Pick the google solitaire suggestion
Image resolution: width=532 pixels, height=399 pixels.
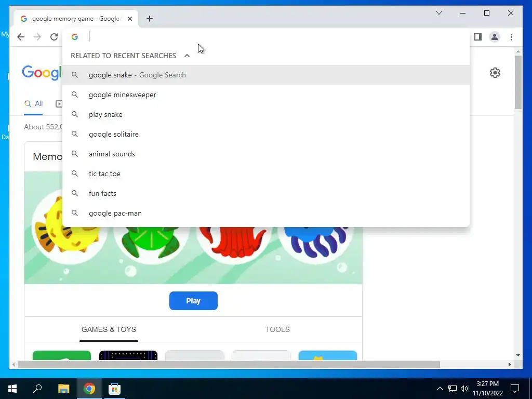click(266, 134)
